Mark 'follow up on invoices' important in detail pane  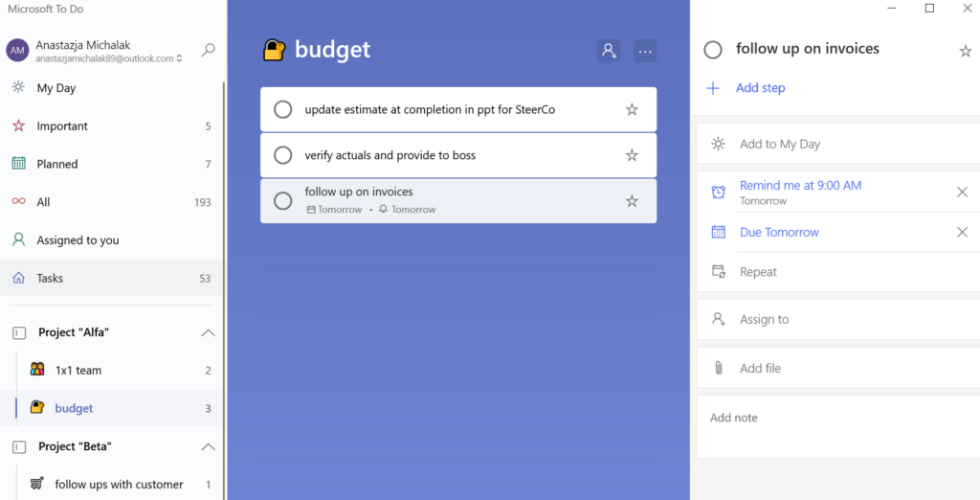coord(965,52)
